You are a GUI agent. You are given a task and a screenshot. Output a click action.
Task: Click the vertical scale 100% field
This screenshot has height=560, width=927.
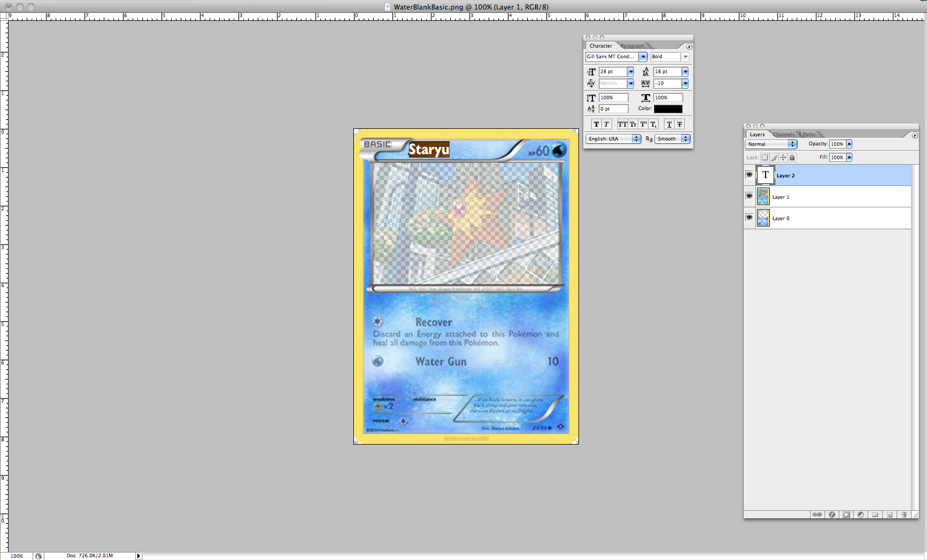point(613,98)
